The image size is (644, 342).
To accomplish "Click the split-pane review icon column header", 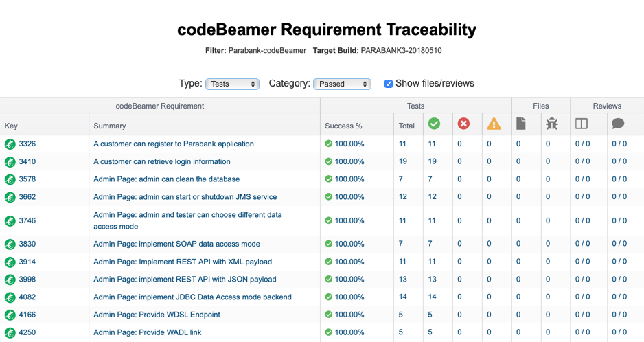I will tap(581, 124).
